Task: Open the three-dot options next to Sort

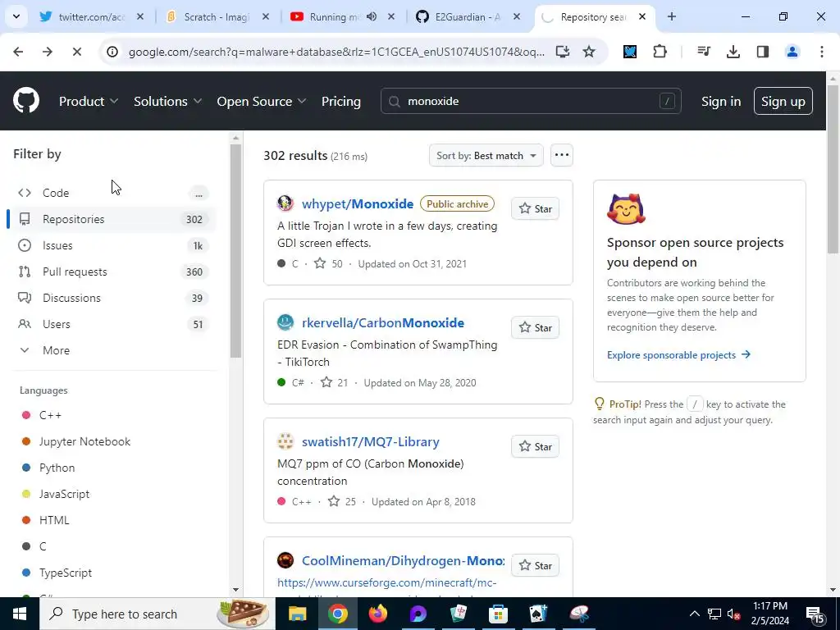Action: click(x=561, y=155)
